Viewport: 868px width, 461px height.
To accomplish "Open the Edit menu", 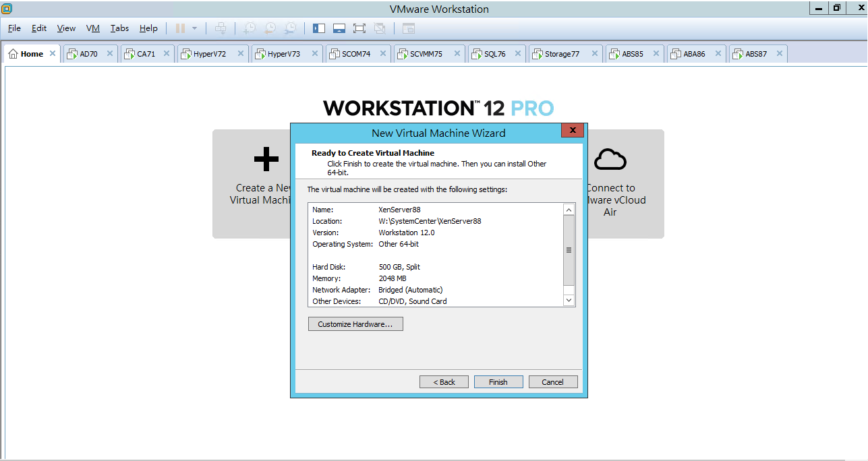I will (x=39, y=28).
